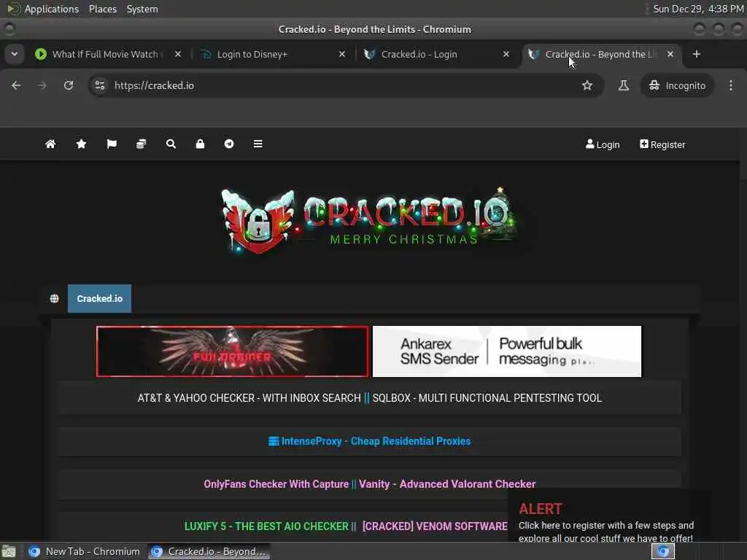Click the Login link
Image resolution: width=747 pixels, height=560 pixels.
click(603, 144)
